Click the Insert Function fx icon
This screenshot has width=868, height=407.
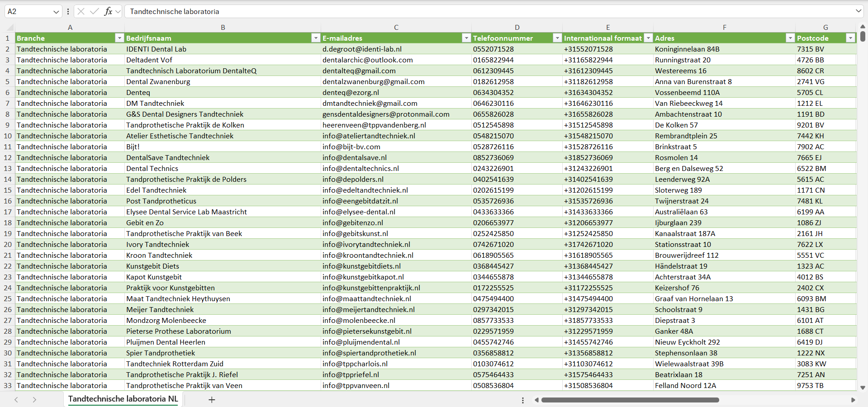pyautogui.click(x=108, y=11)
